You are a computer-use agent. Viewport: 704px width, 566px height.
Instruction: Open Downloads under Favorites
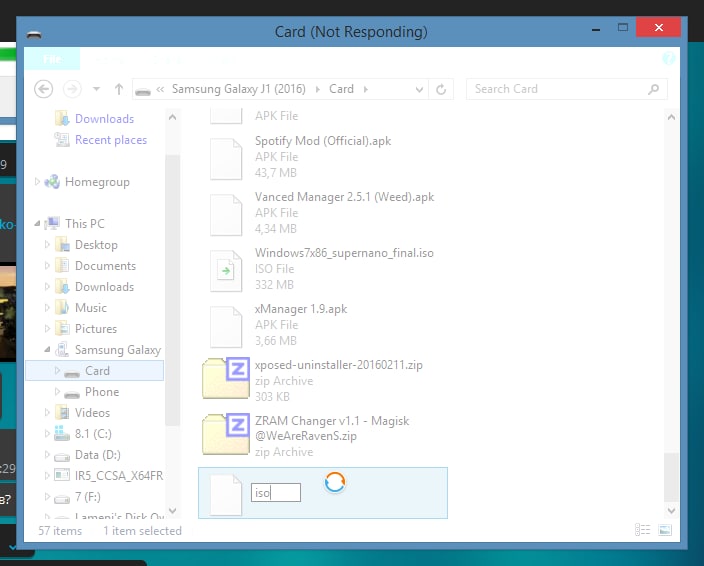coord(104,118)
